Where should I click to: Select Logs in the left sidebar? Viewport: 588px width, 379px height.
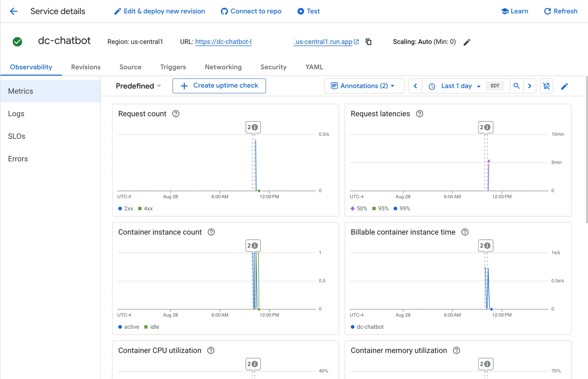coord(16,114)
